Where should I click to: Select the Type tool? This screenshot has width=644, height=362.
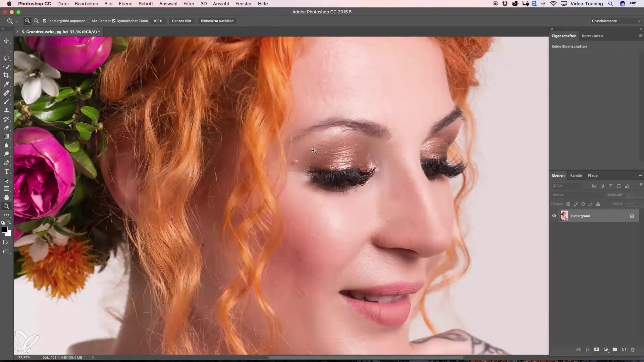click(6, 172)
